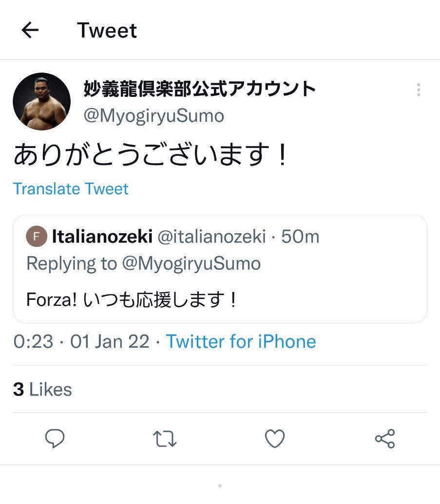
Task: Open quoted tweet text "Forza! いつも応援します！"
Action: pyautogui.click(x=132, y=299)
